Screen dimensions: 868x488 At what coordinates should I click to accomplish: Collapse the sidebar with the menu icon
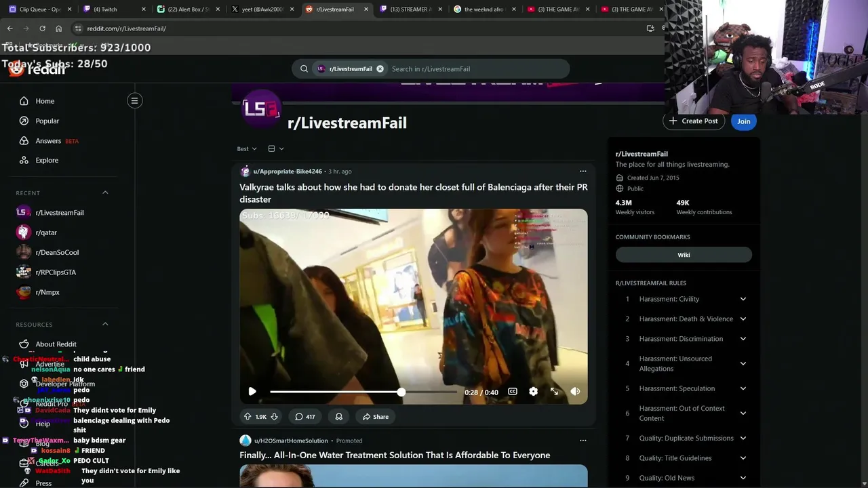pos(134,100)
